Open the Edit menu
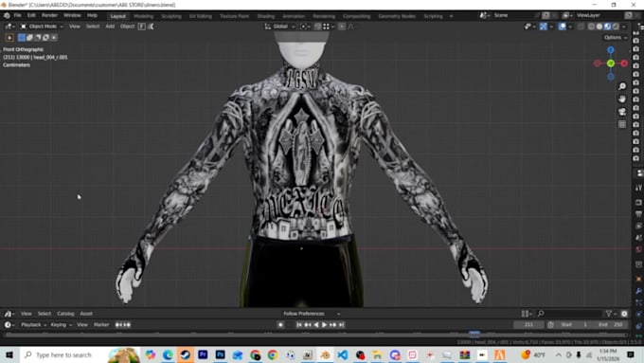 click(31, 15)
